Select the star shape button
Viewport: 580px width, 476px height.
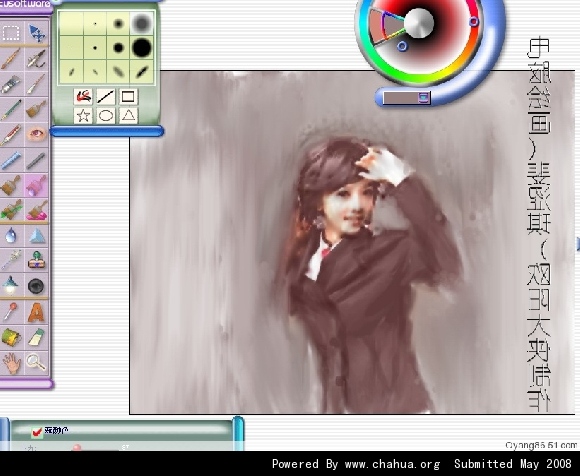83,115
